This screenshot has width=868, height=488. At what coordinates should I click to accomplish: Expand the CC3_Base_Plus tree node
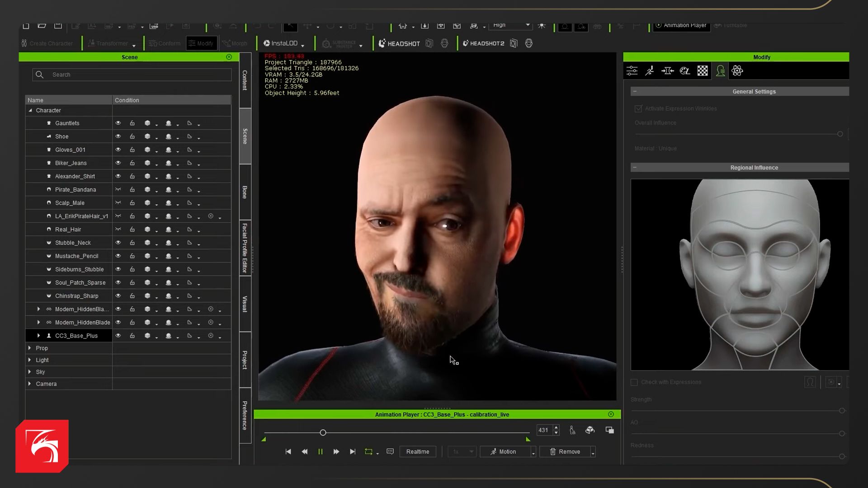click(x=38, y=336)
